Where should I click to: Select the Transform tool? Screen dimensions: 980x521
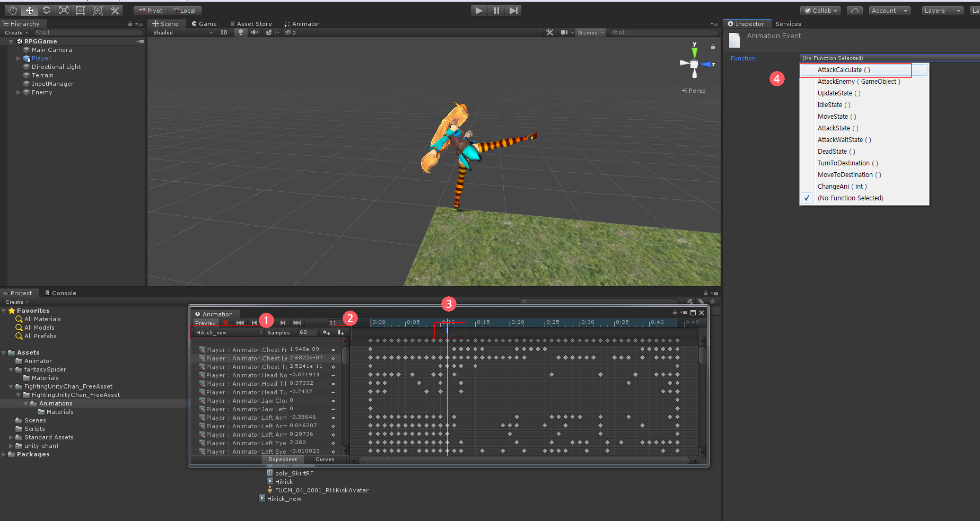click(x=98, y=10)
